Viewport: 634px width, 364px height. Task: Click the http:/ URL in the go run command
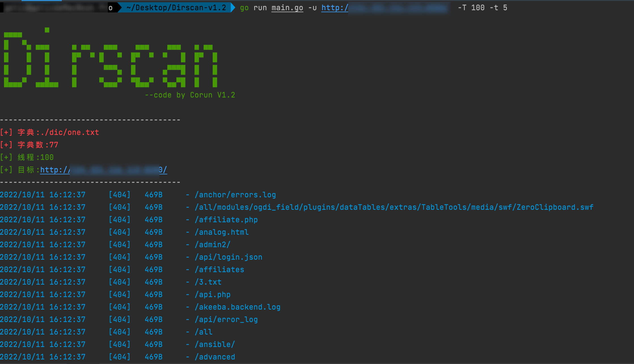335,8
